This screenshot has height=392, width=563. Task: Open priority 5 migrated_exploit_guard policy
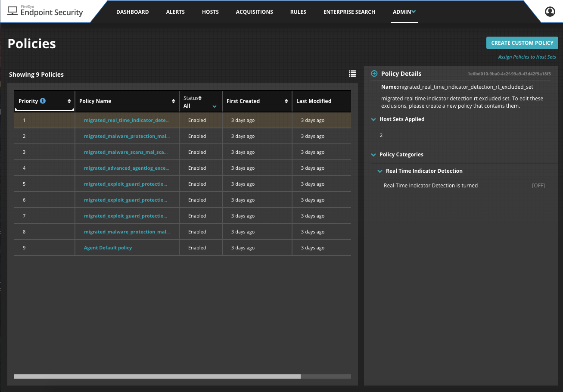click(126, 184)
